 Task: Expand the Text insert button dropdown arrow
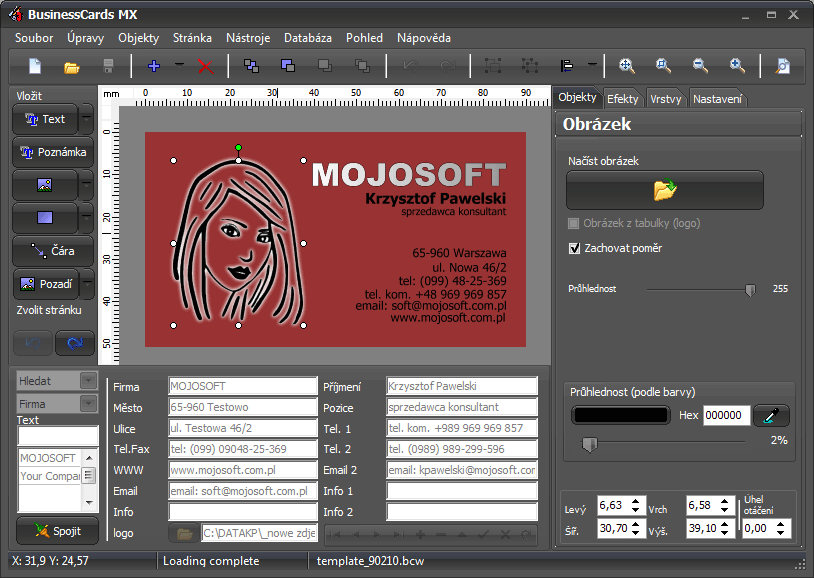click(87, 119)
